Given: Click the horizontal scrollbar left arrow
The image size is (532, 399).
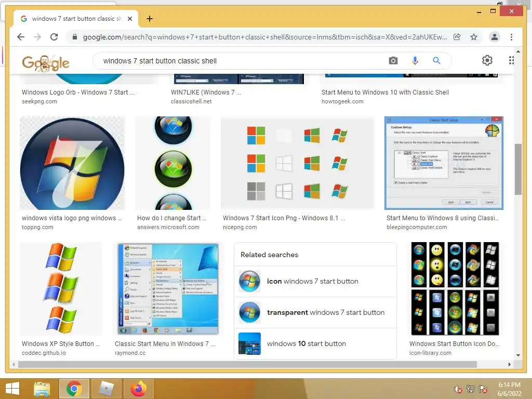Looking at the screenshot, I should coord(14,364).
